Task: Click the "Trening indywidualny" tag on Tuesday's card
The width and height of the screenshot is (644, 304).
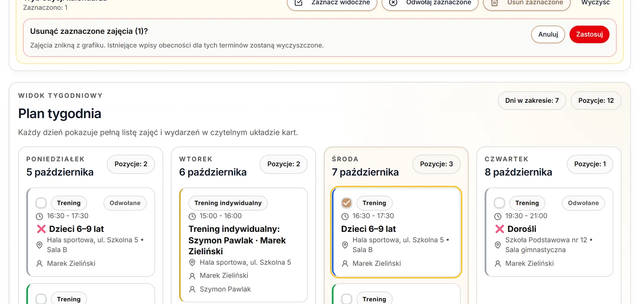Action: point(228,203)
